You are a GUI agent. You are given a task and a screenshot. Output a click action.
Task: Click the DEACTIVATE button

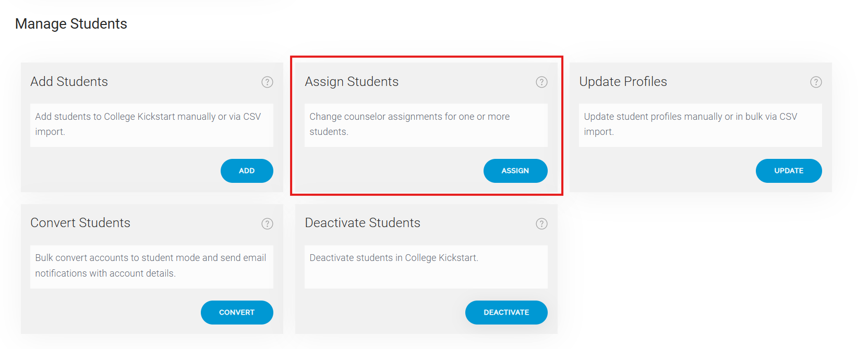(x=507, y=313)
